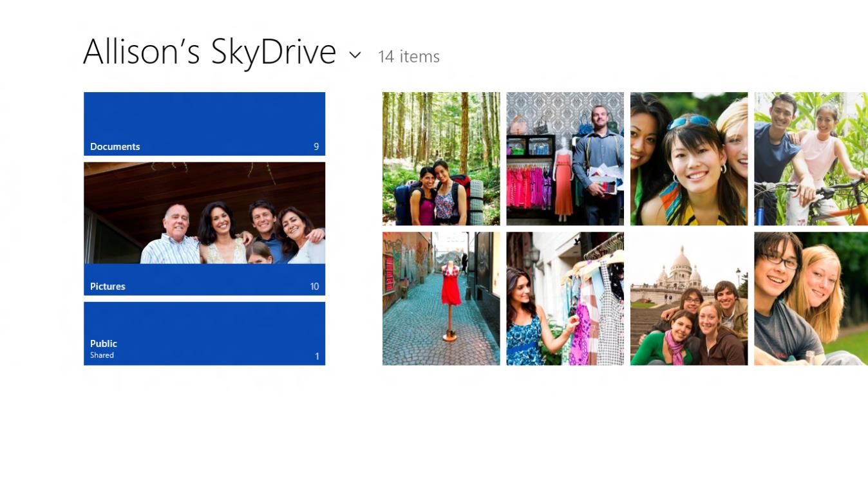Viewport: 868px width, 488px height.
Task: Open the Public shared folder tile
Action: [x=204, y=333]
